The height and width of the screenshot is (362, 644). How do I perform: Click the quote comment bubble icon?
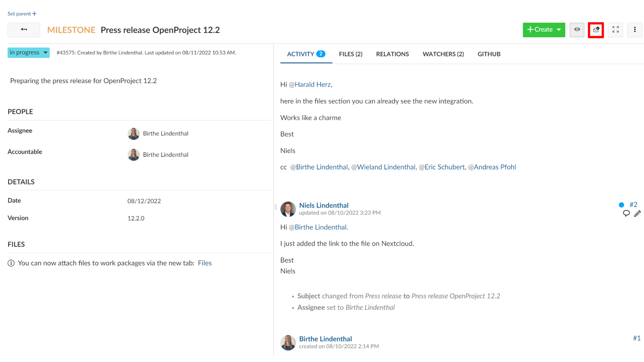point(626,213)
